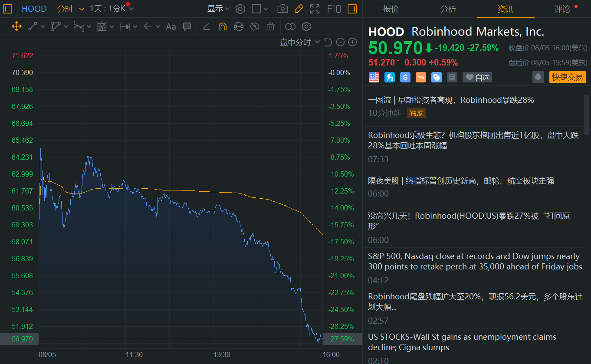Click the HOOD ticker label in chart header
This screenshot has height=364, width=591.
click(x=34, y=9)
